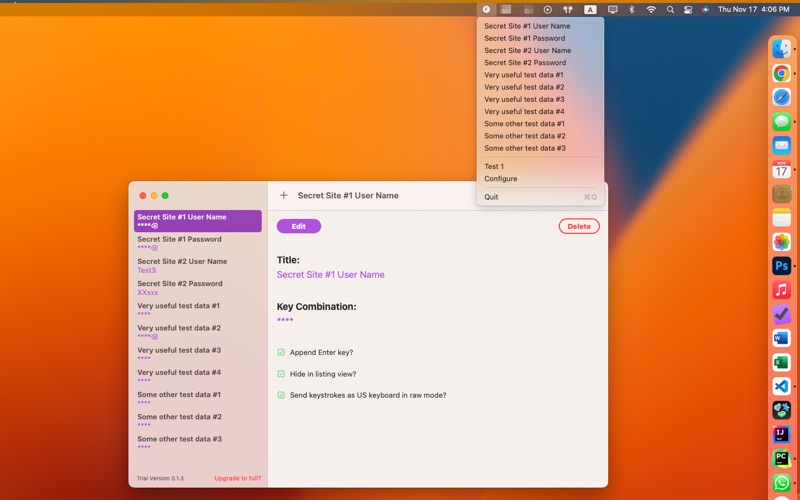
Task: Select Secret Site #2 Password in sidebar
Action: point(198,288)
